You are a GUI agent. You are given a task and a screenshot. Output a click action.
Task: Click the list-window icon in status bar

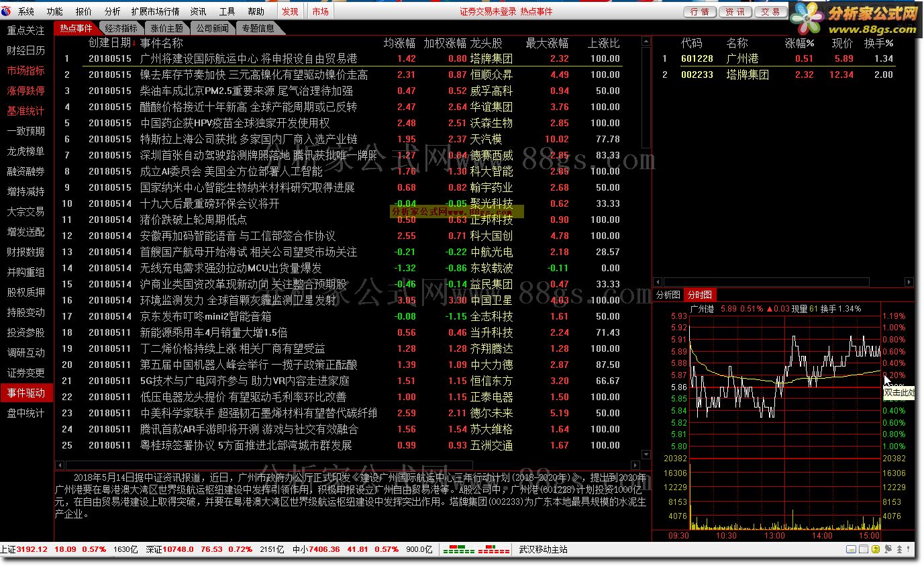click(864, 549)
